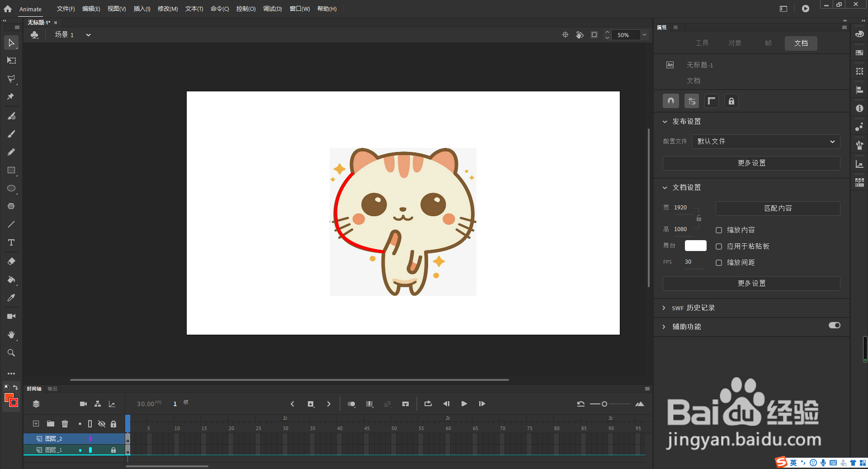This screenshot has height=469, width=868.
Task: Click the 匹配内容 button
Action: [778, 208]
